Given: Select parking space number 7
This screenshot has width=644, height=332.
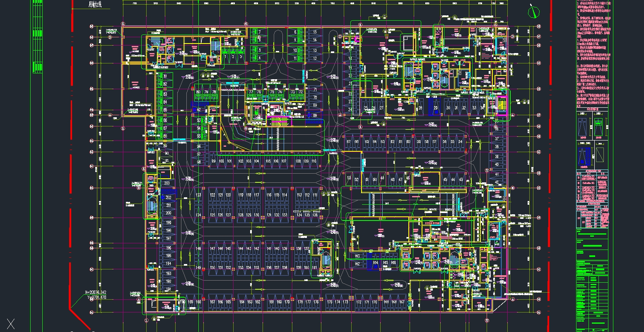Looking at the screenshot, I should [x=259, y=32].
